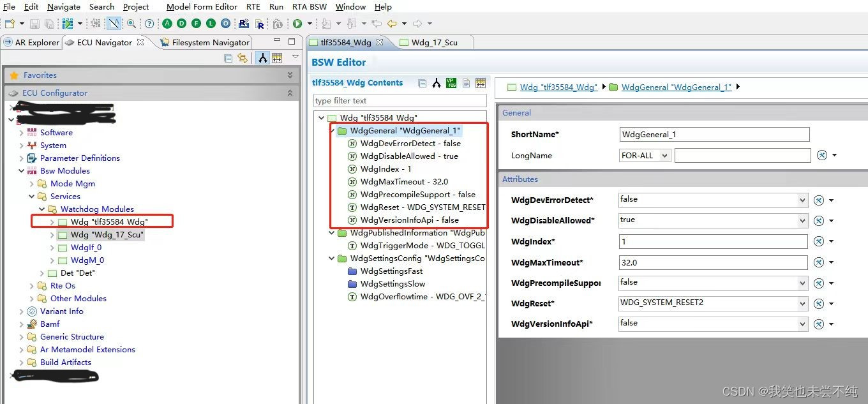Select the blue O circle icon in toolbar
This screenshot has height=404, width=868.
tap(225, 24)
